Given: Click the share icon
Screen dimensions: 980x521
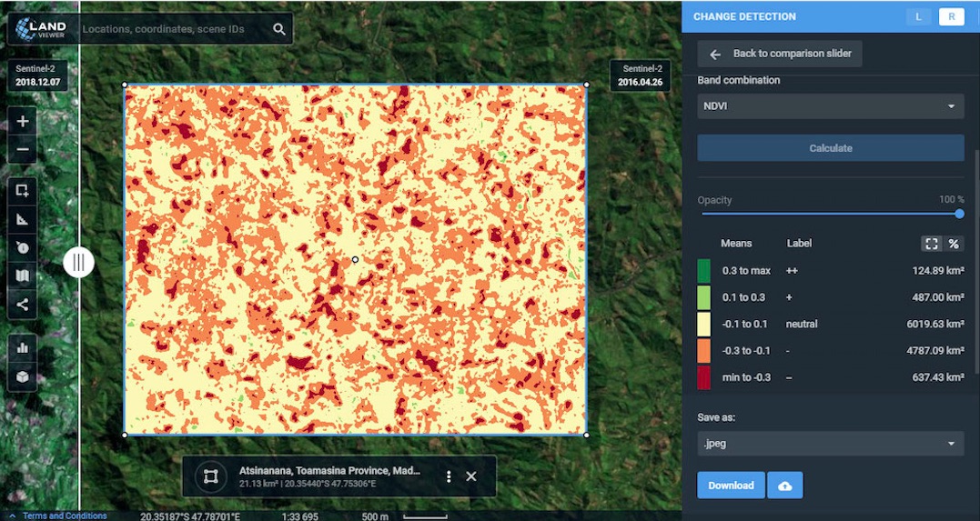Looking at the screenshot, I should pos(23,305).
